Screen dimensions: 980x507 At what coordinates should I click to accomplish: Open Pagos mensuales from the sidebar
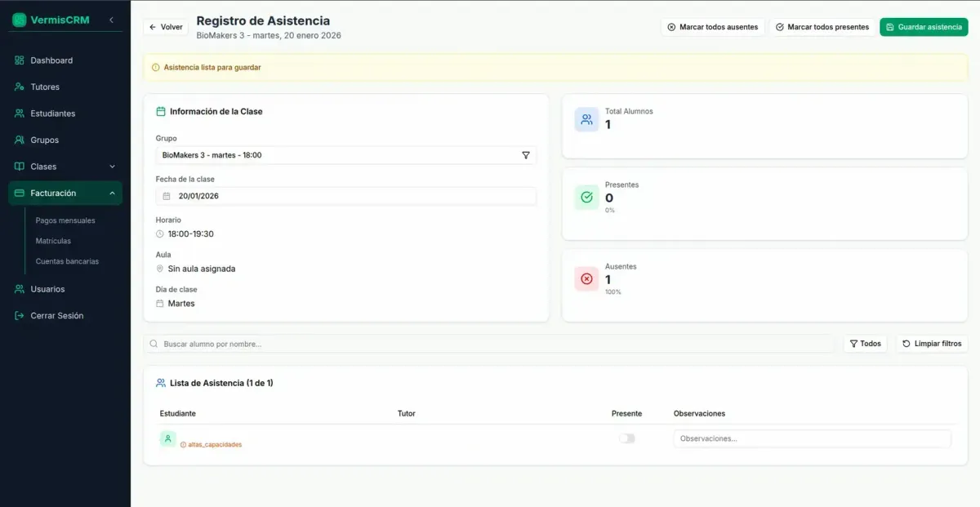click(x=64, y=220)
